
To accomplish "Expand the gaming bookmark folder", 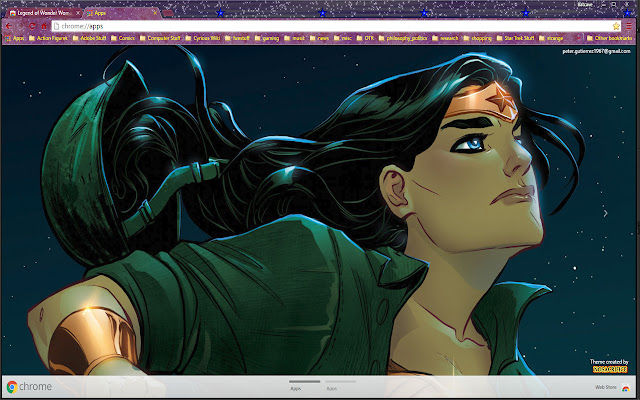I will pyautogui.click(x=267, y=38).
